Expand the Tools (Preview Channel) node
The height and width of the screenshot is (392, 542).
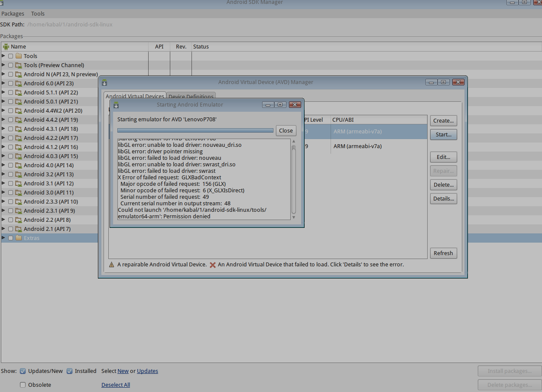coord(4,65)
